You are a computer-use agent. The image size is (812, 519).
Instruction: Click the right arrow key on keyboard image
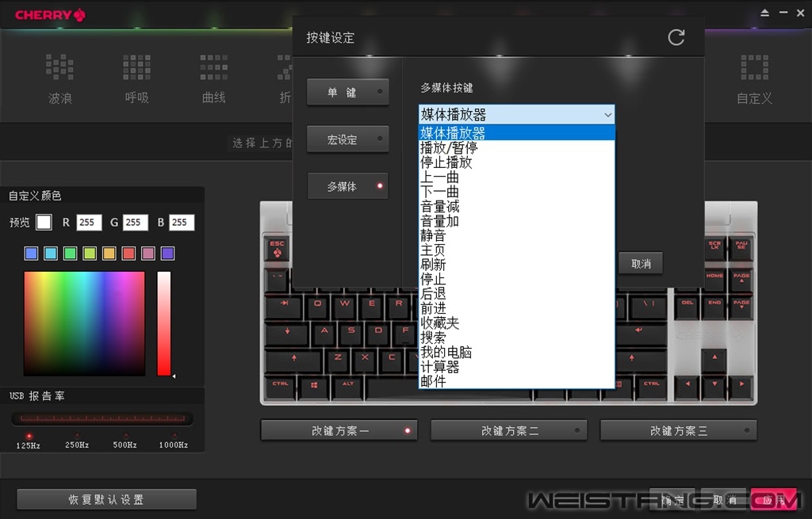tap(741, 388)
